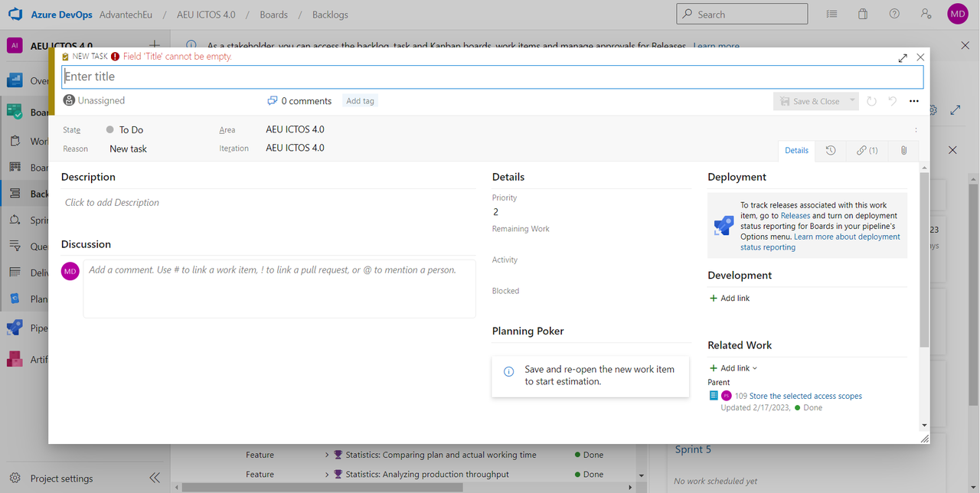Open the marketplace shopping bag icon

[863, 14]
